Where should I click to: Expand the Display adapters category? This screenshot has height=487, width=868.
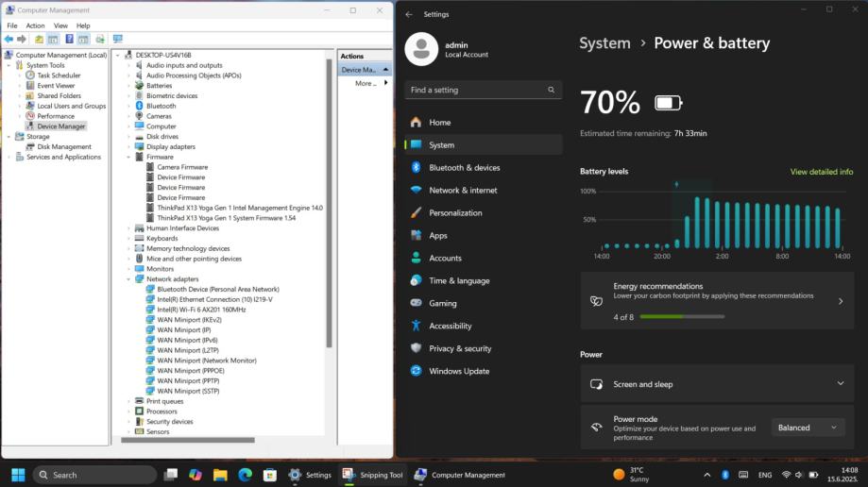point(128,147)
